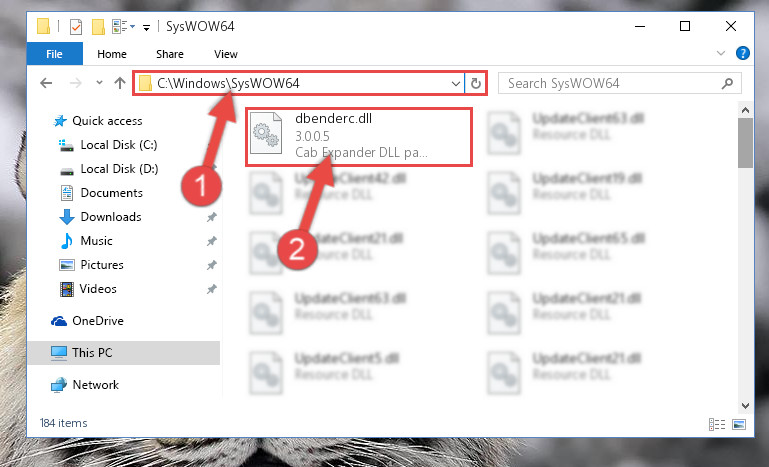Click the Properties quick access toolbar icon
The height and width of the screenshot is (467, 769).
point(76,26)
